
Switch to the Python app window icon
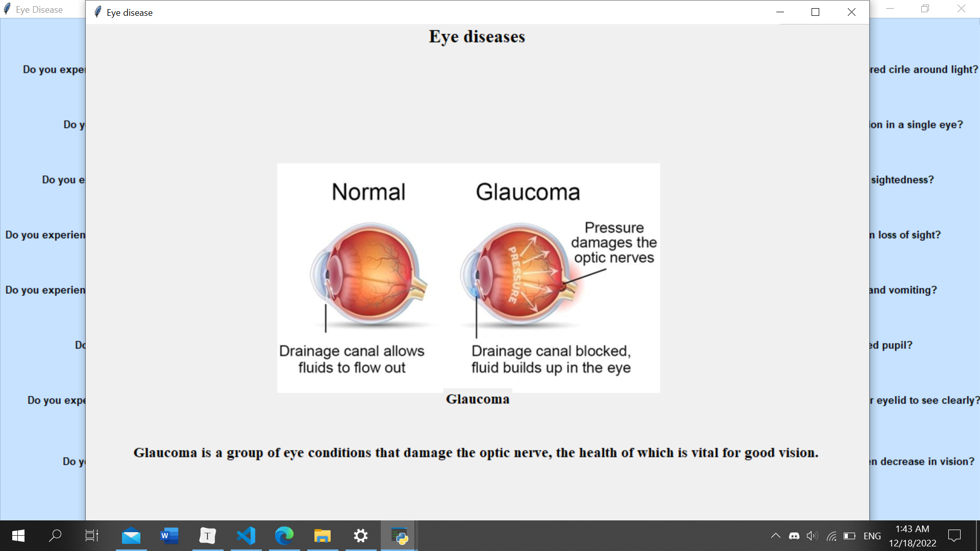click(399, 536)
